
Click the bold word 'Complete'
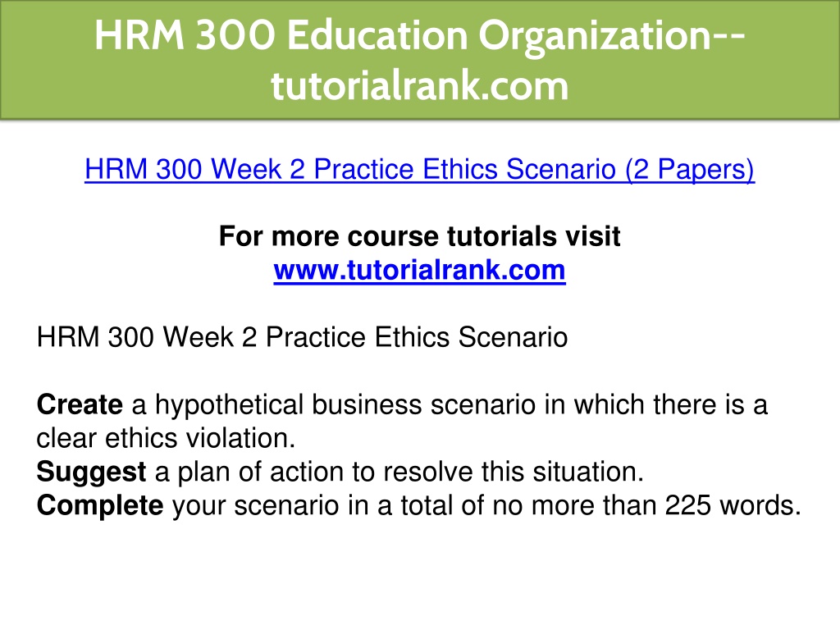[x=99, y=505]
